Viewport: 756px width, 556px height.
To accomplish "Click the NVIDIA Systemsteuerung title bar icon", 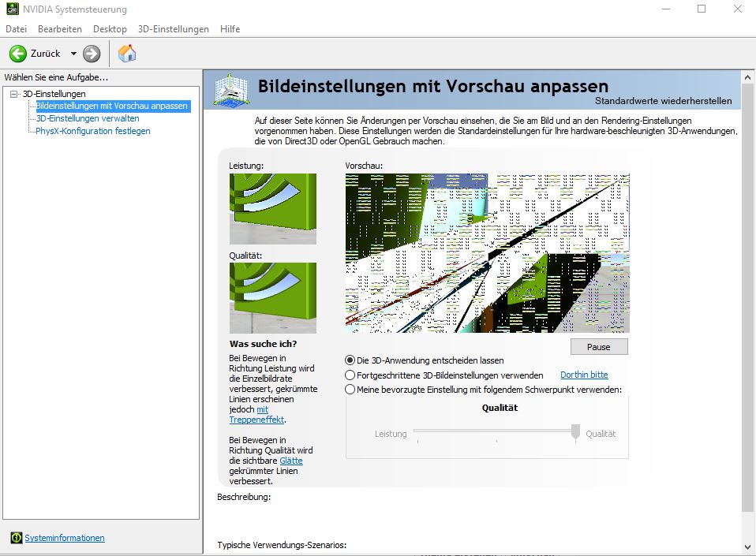I will [13, 9].
